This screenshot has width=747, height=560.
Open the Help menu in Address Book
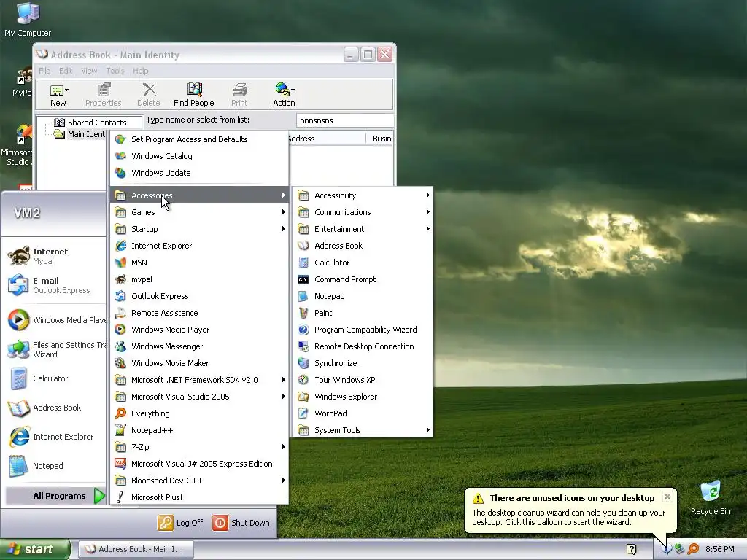[141, 71]
